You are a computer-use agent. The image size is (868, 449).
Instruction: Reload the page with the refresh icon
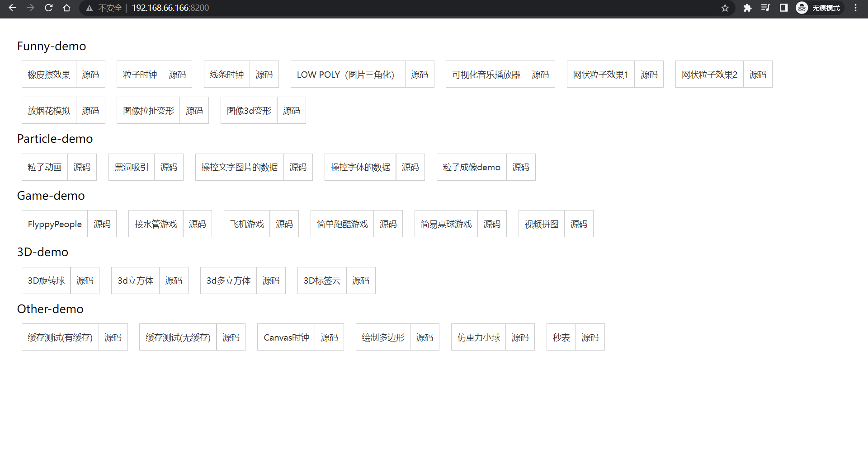(48, 8)
